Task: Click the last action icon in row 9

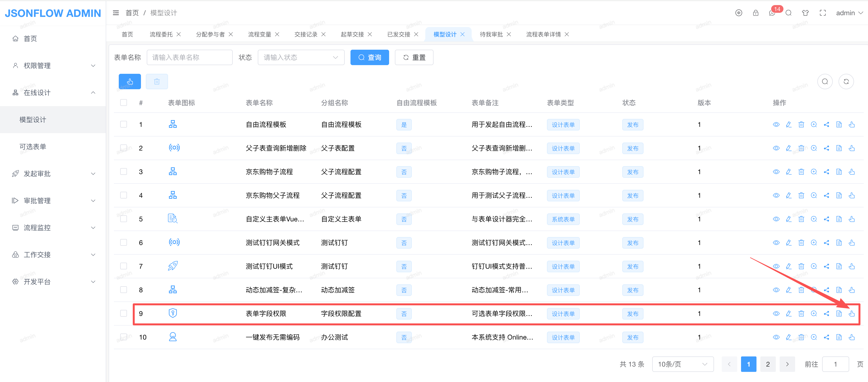Action: point(852,314)
